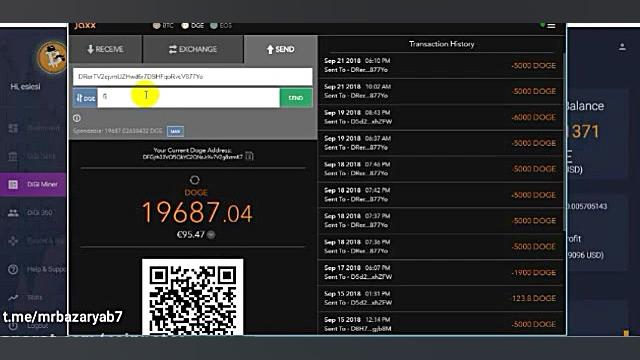Open the Sep 18 2018 07:37 PM transaction
Image resolution: width=640 pixels, height=360 pixels.
click(x=440, y=220)
